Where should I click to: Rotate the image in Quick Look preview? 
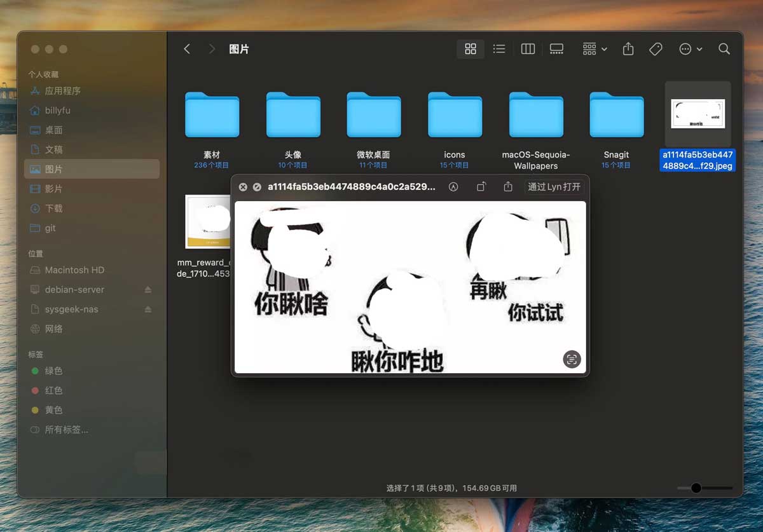pyautogui.click(x=481, y=187)
